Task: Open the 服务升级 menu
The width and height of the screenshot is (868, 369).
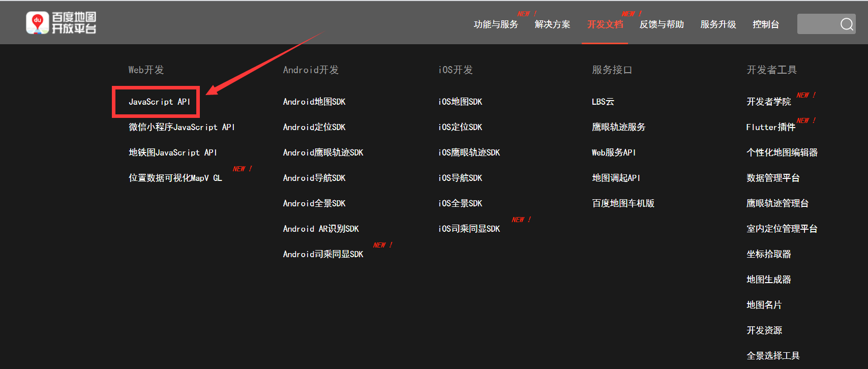Action: click(718, 24)
